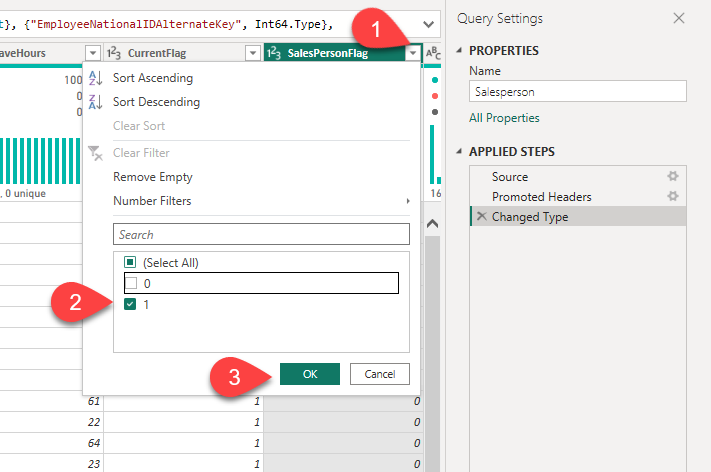
Task: Click the SalesPersonFlag data type icon
Action: click(x=273, y=54)
